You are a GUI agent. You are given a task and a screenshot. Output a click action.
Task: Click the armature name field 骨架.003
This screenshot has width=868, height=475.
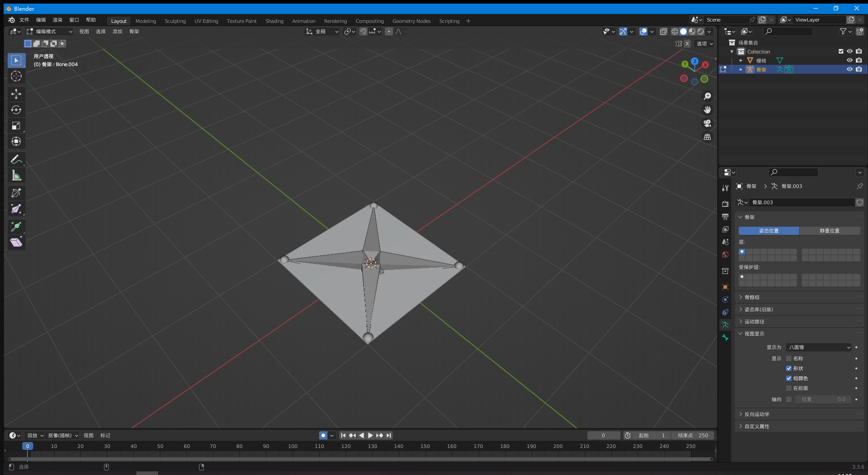click(x=802, y=202)
